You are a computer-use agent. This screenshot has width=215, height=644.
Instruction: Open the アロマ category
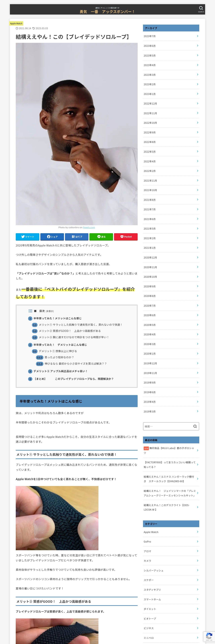171,551
